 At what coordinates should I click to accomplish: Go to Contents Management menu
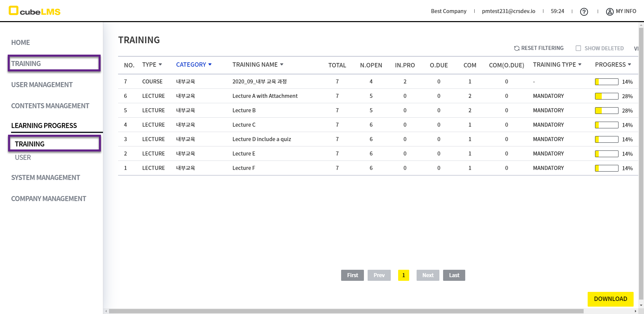coord(50,106)
